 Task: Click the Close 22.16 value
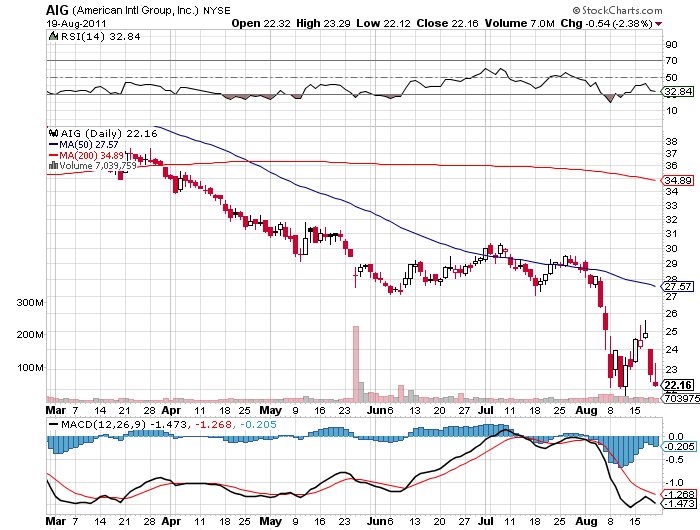pos(447,23)
